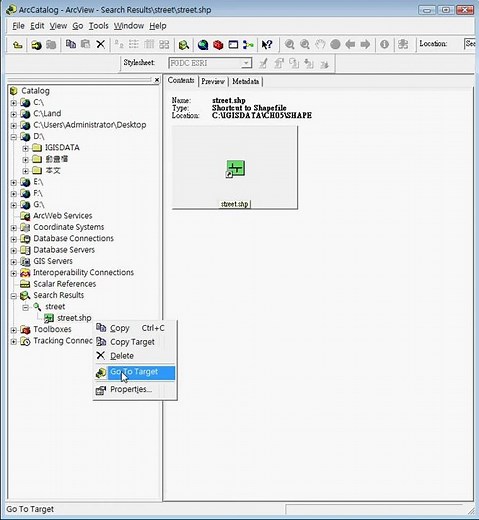This screenshot has width=479, height=520.
Task: Click the Up One Level toolbar icon
Action: pyautogui.click(x=17, y=45)
